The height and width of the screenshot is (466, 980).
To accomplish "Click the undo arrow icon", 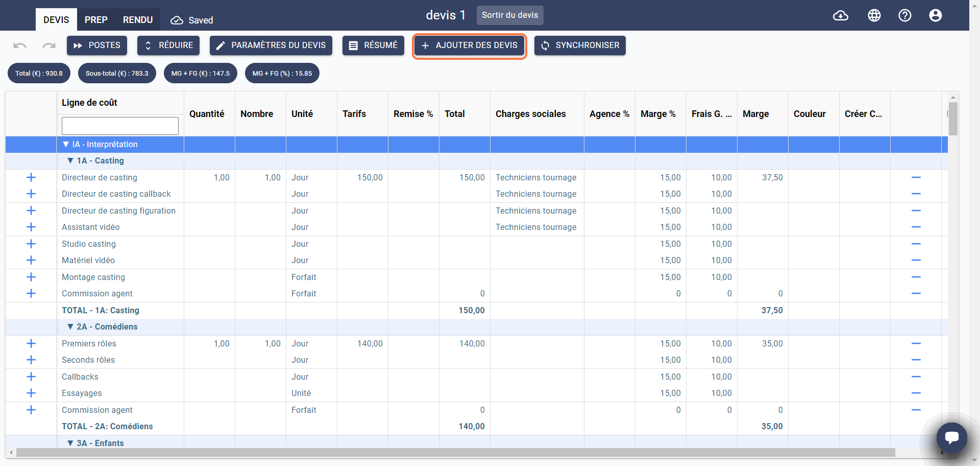I will pos(20,45).
